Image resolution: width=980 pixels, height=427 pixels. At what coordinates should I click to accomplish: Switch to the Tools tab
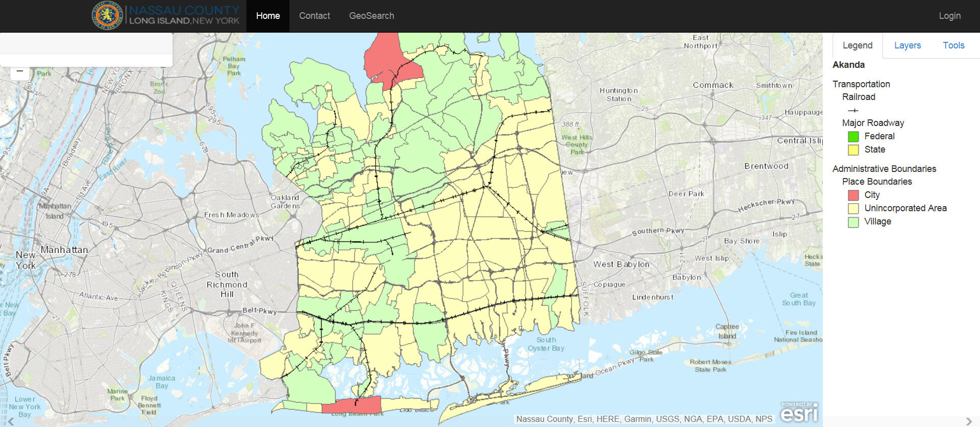953,45
